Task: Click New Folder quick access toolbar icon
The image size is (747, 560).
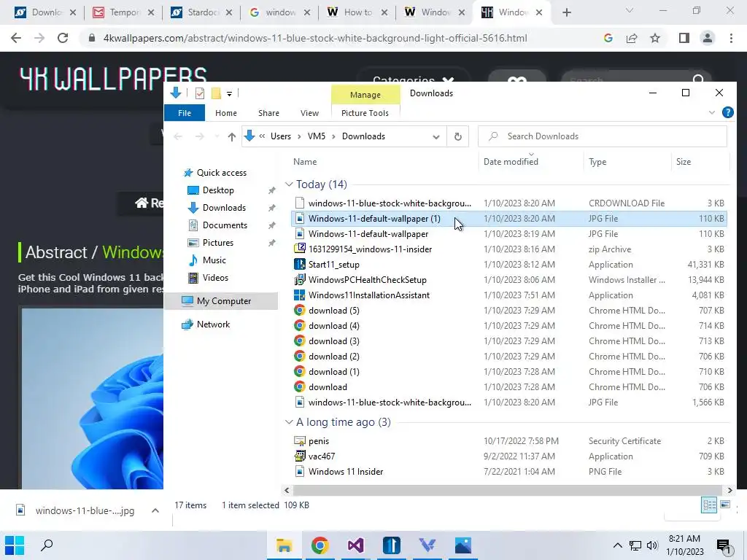Action: click(x=216, y=93)
